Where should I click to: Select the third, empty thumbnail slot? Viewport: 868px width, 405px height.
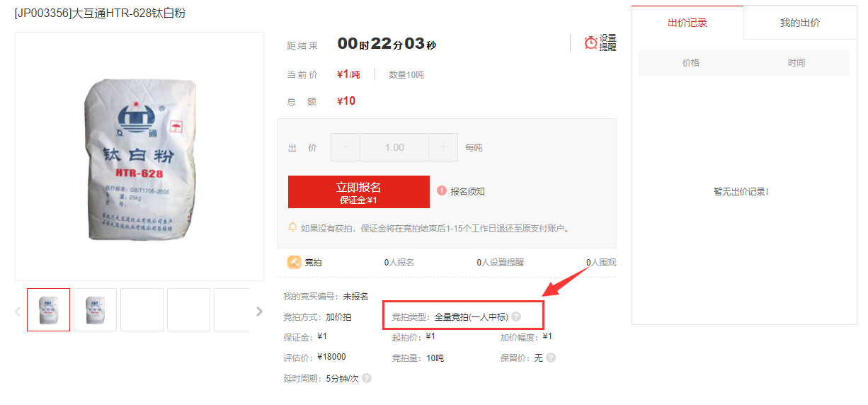142,309
